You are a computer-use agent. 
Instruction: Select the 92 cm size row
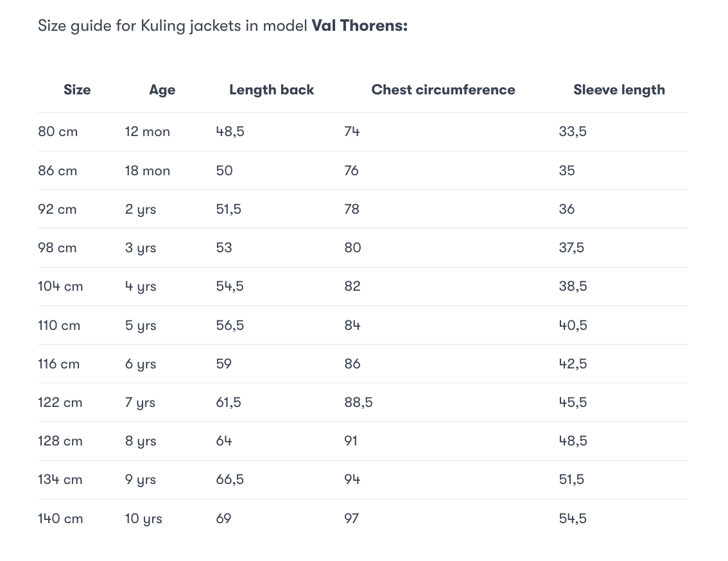pos(363,209)
